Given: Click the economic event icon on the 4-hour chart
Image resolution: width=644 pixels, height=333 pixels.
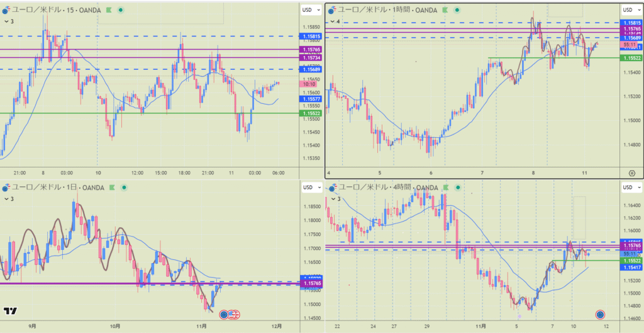Looking at the screenshot, I should click(600, 313).
